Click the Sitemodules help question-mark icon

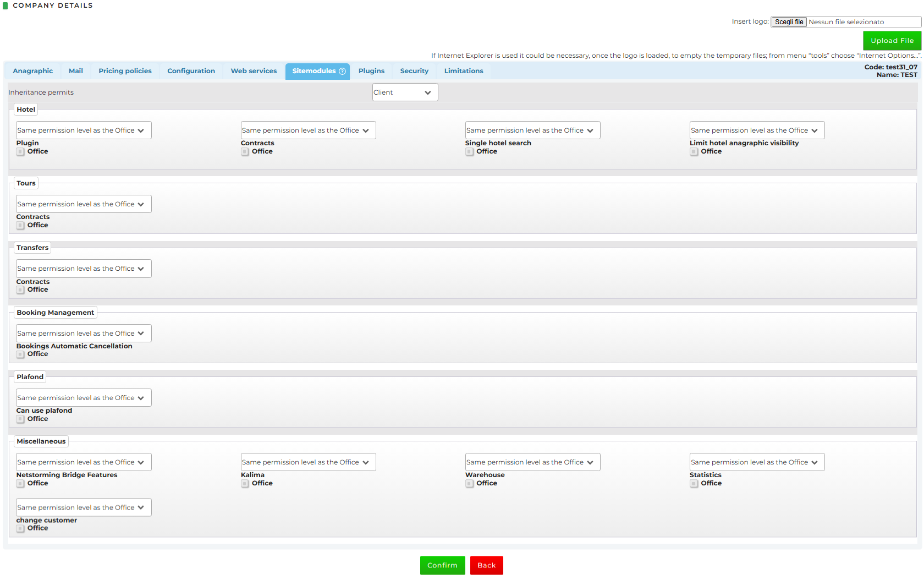tap(342, 72)
